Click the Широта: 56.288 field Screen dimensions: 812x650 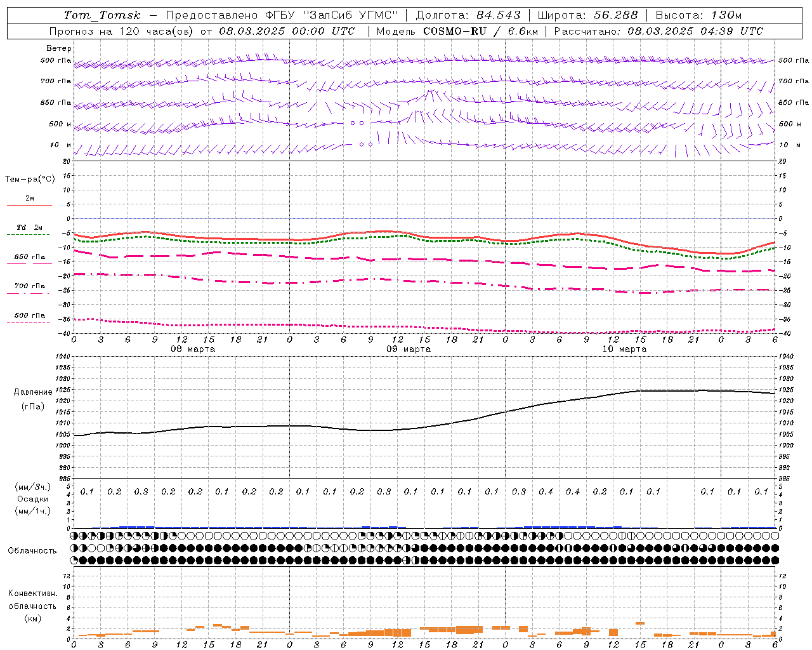click(587, 15)
